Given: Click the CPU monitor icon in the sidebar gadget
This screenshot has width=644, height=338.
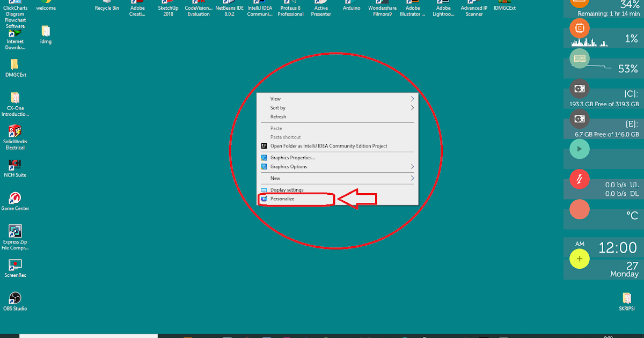Looking at the screenshot, I should click(x=580, y=28).
